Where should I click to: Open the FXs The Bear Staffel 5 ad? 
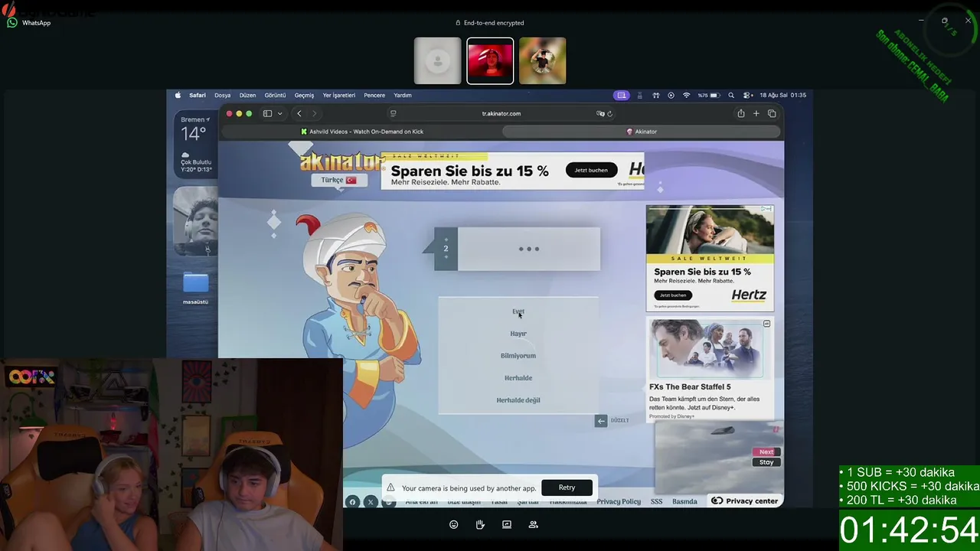710,369
